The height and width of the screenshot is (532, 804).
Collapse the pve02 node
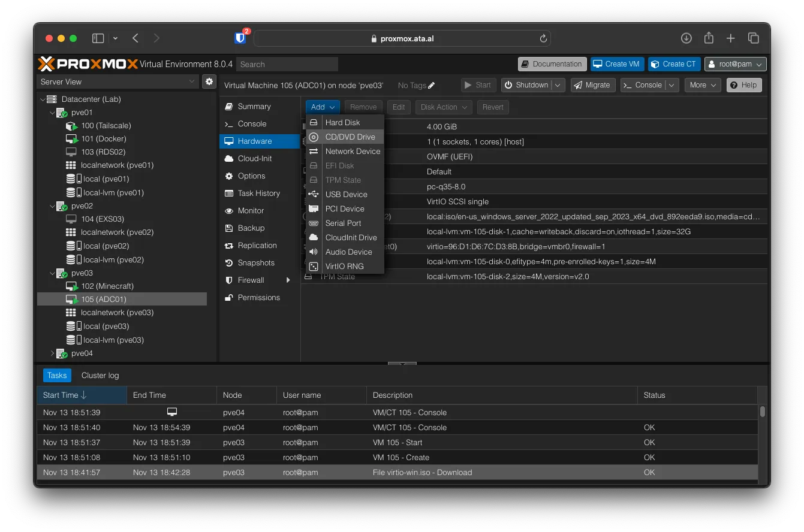pyautogui.click(x=52, y=206)
